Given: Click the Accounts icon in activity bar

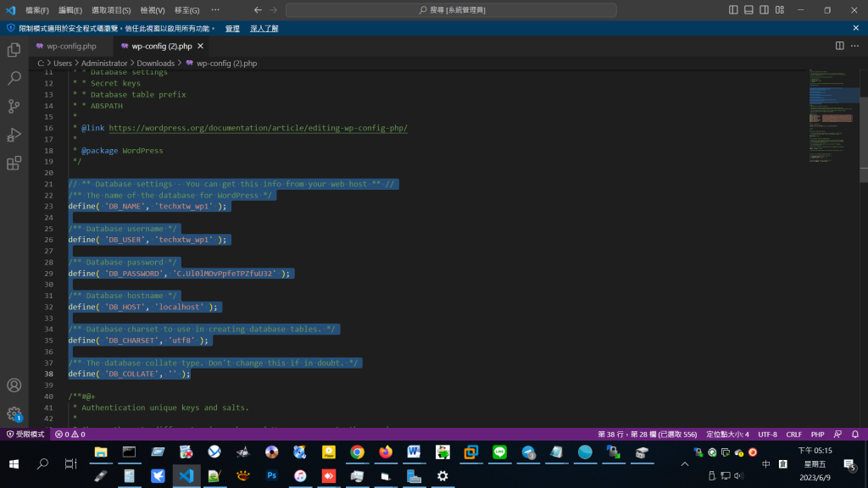Looking at the screenshot, I should [x=14, y=385].
